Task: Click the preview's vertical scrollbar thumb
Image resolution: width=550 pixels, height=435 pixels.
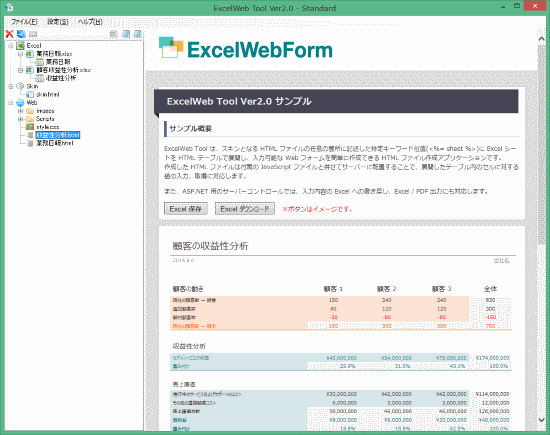Action: (542, 144)
